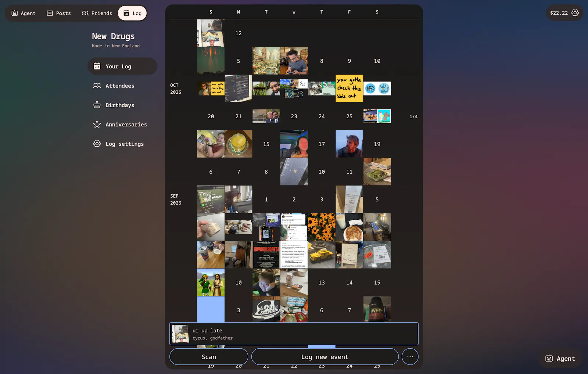The width and height of the screenshot is (588, 374).
Task: Click the gear icon beside Log settings
Action: coord(97,144)
